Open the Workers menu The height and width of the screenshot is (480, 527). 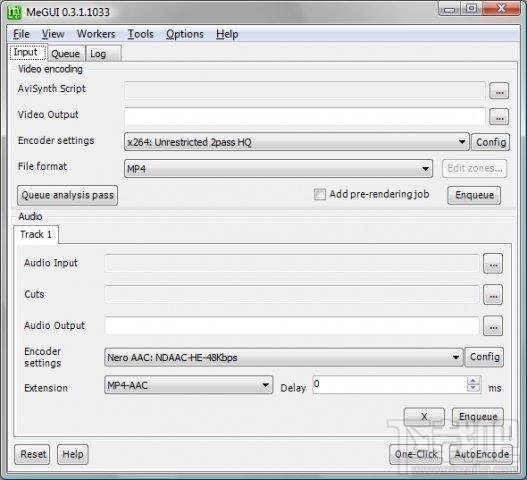(96, 34)
